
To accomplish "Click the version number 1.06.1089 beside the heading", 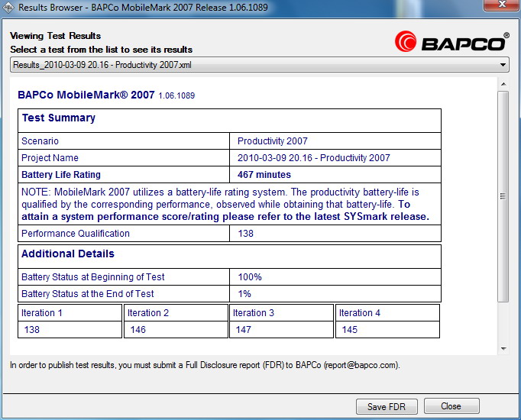I will pyautogui.click(x=176, y=95).
